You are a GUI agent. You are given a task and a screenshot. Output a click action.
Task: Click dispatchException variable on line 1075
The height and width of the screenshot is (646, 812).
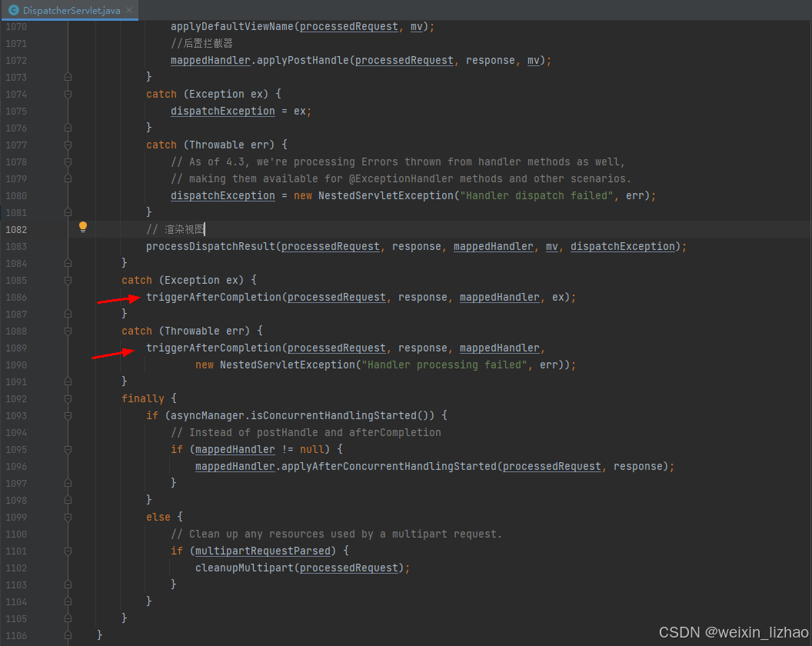223,112
